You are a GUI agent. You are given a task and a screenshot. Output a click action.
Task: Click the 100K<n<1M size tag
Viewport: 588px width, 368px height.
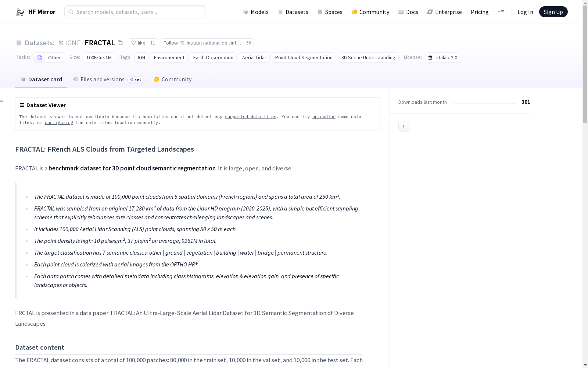click(99, 57)
